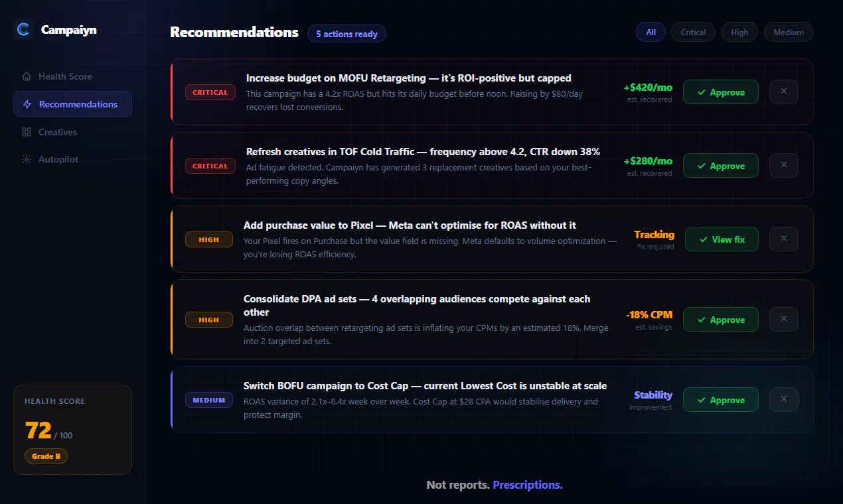Click the Grade B health badge
843x504 pixels.
coord(46,456)
